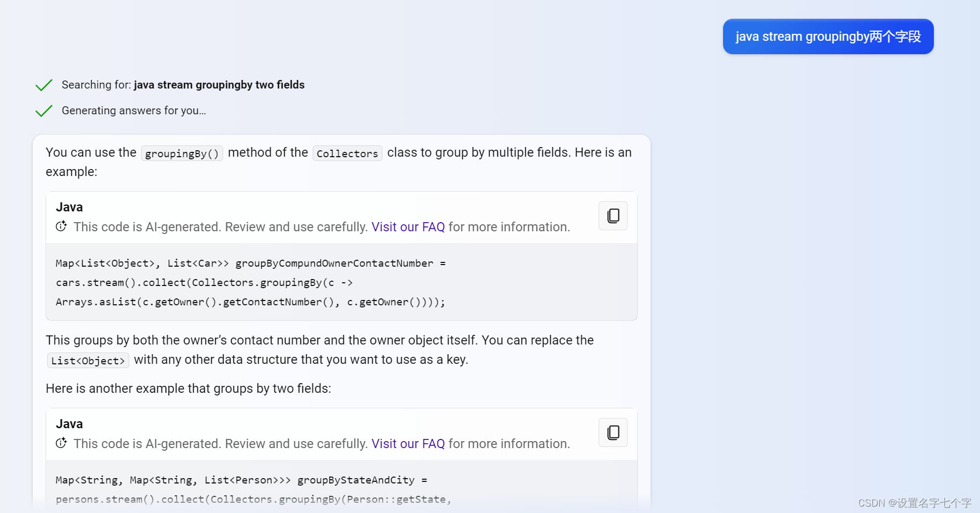Open Visit our FAQ link in first code block
The image size is (980, 513).
(408, 227)
